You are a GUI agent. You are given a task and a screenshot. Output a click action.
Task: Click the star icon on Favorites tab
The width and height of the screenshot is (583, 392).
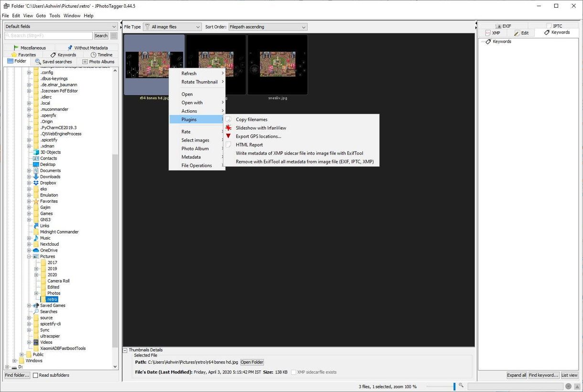point(14,55)
